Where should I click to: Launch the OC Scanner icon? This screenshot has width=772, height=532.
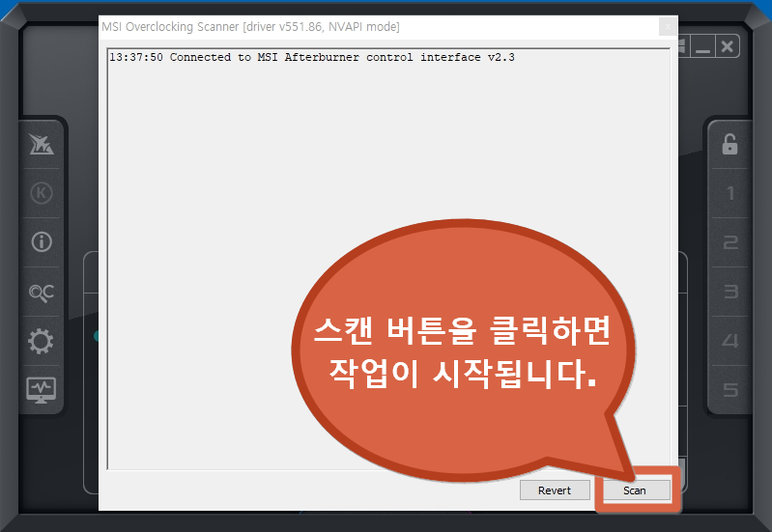click(42, 293)
